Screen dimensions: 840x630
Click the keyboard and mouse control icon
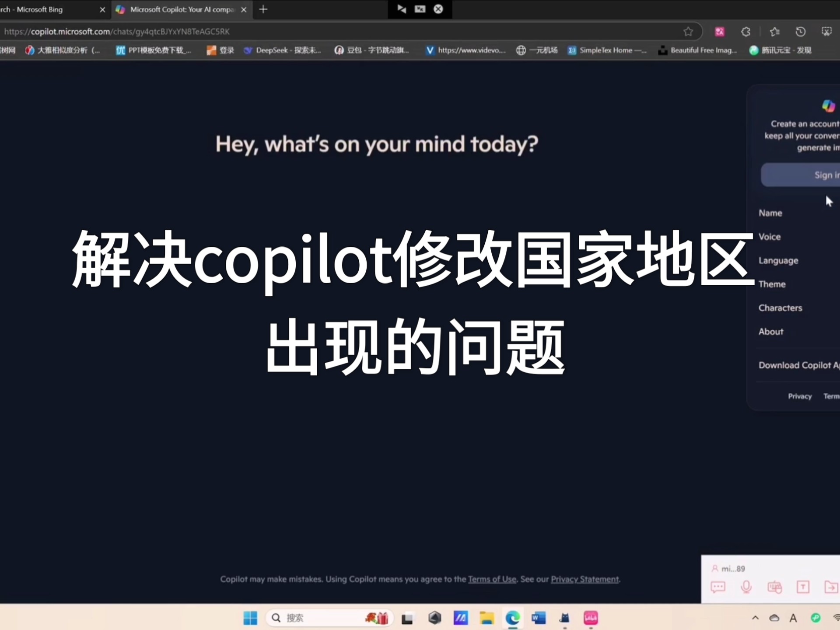(775, 587)
